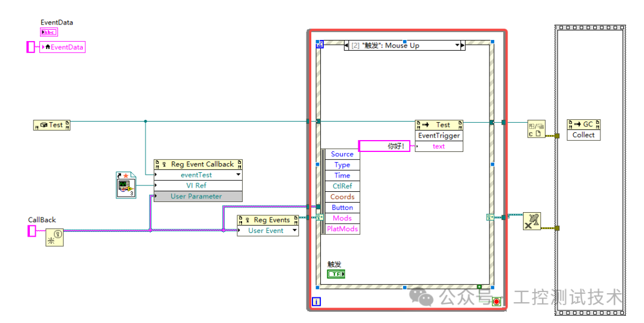Go to next event case arrow
The height and width of the screenshot is (323, 644).
463,45
